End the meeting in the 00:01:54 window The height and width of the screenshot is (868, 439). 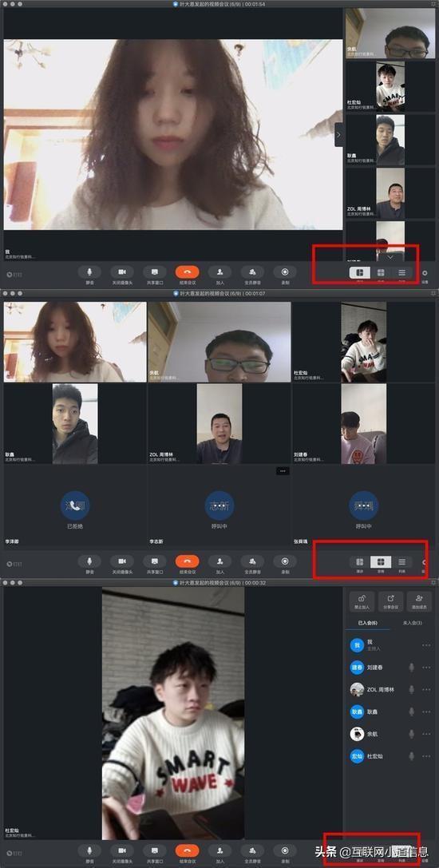point(187,272)
